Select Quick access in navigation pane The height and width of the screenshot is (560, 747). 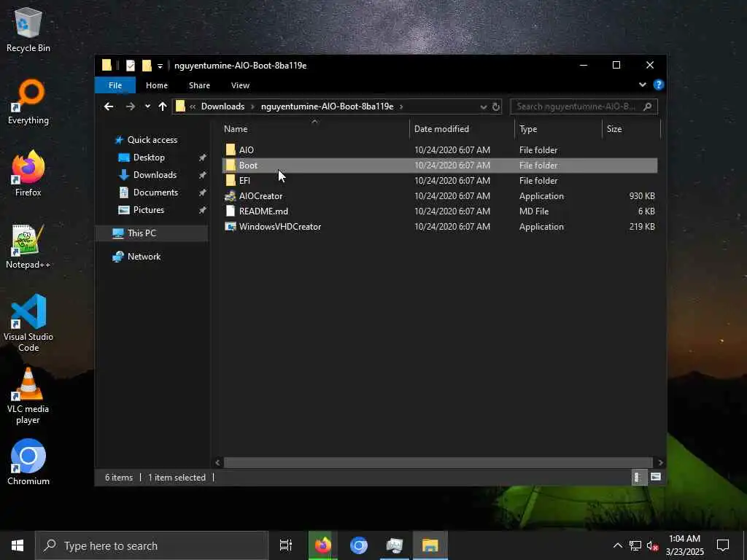coord(152,139)
